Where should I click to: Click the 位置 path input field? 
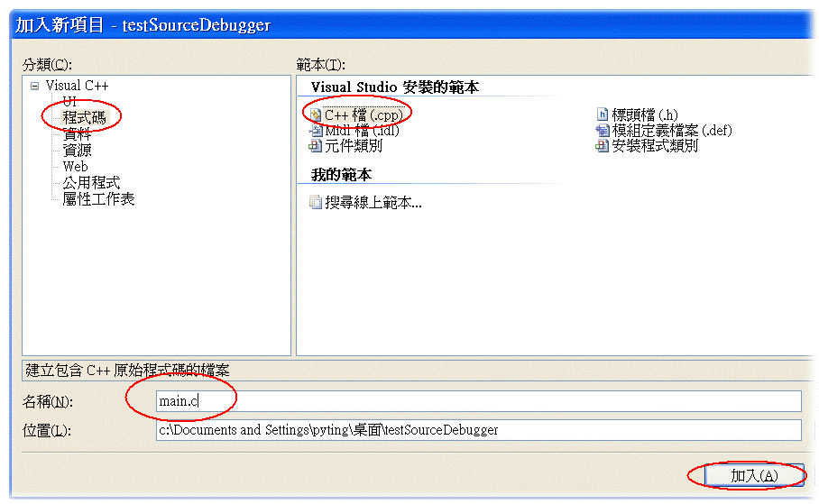[x=478, y=430]
